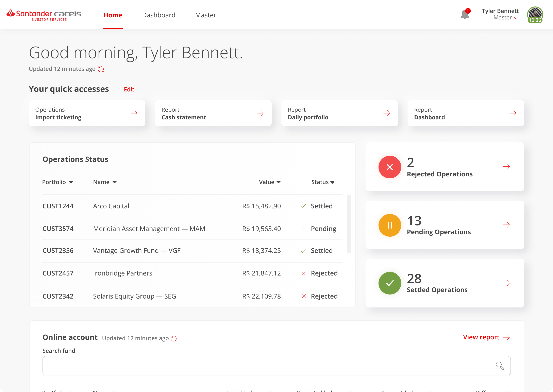Open the Daily portfolio report card
Image resolution: width=553 pixels, height=392 pixels.
point(339,113)
